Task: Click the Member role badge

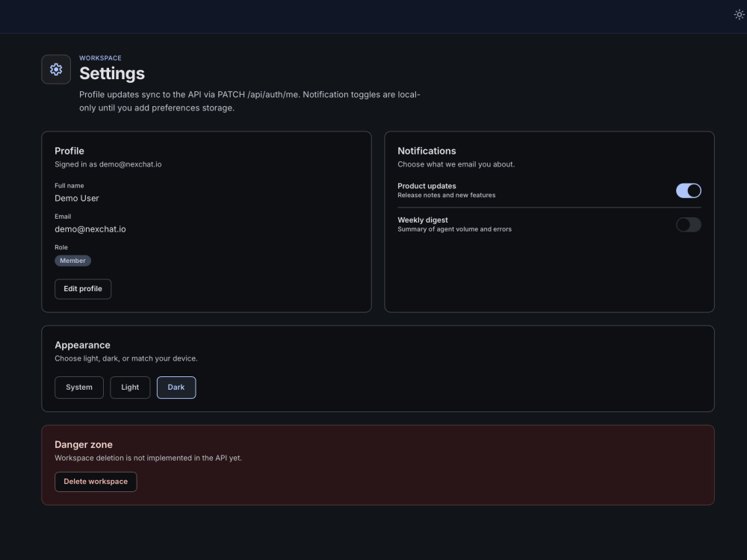Action: [73, 261]
